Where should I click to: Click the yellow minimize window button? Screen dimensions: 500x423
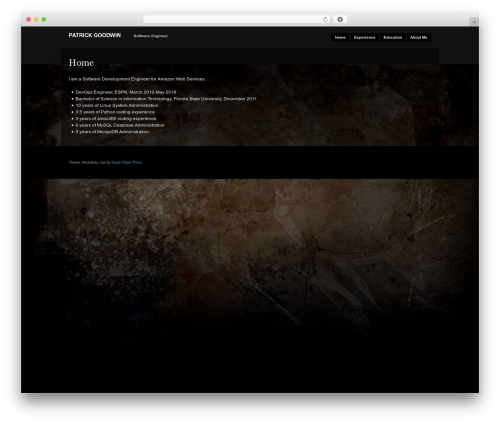click(36, 19)
